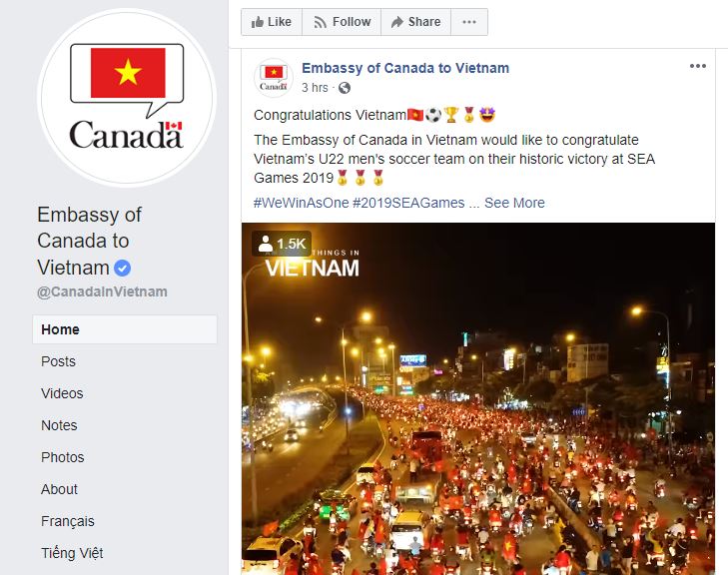Viewport: 728px width, 575px height.
Task: Click the small embassy avatar in the post header
Action: (274, 78)
